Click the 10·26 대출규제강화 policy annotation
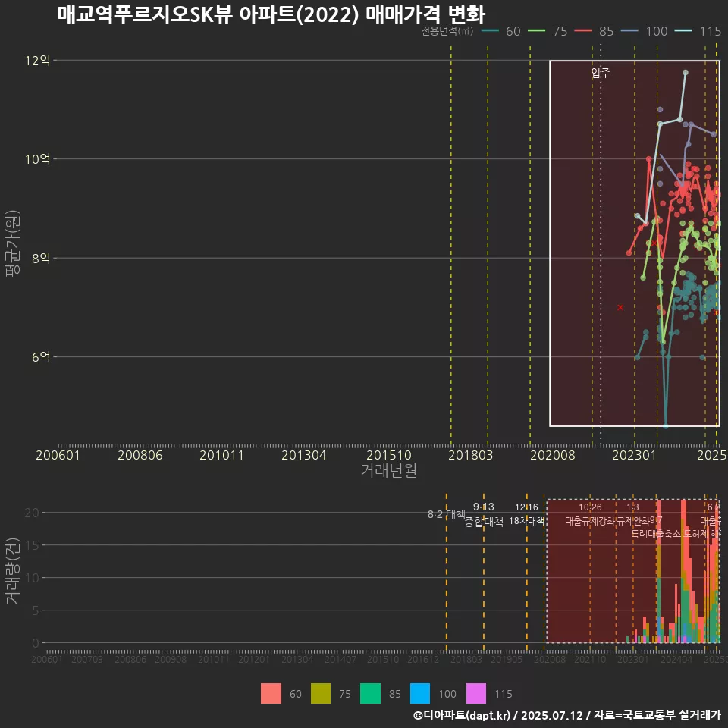 [x=590, y=514]
